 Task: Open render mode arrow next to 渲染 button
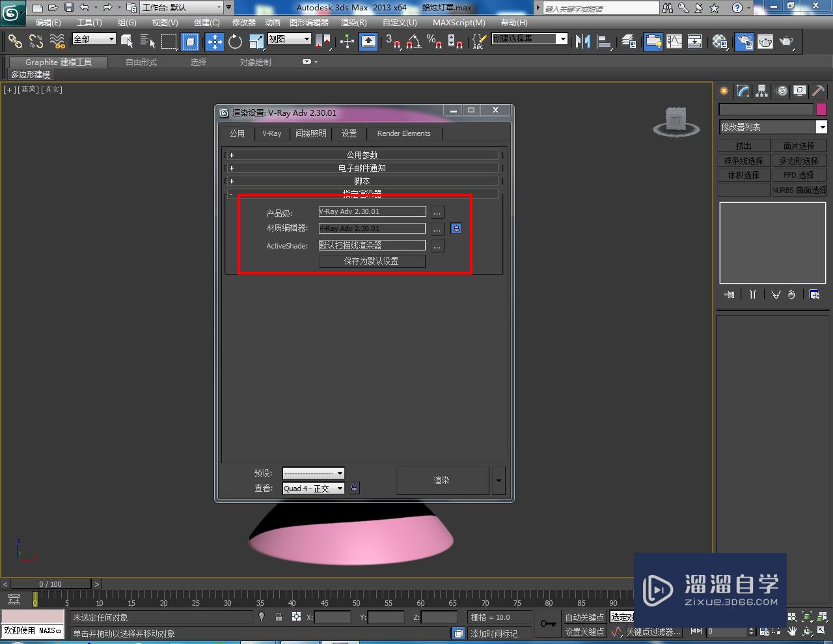point(498,481)
